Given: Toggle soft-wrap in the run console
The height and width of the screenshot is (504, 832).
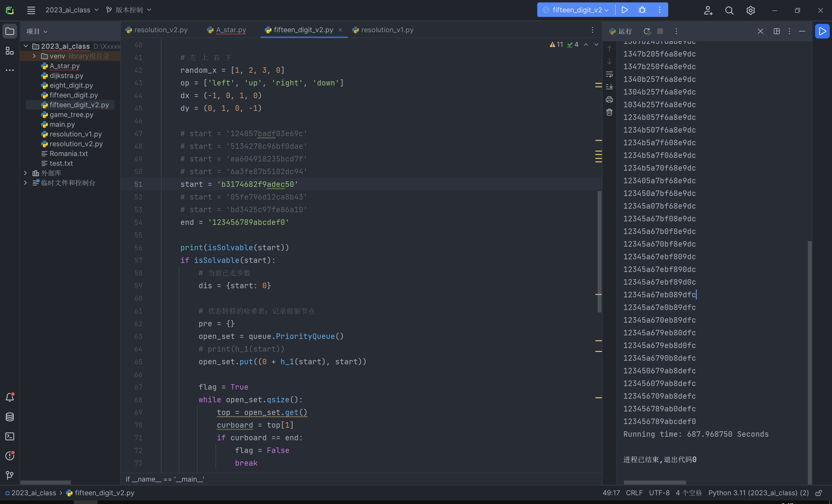Looking at the screenshot, I should pos(609,74).
